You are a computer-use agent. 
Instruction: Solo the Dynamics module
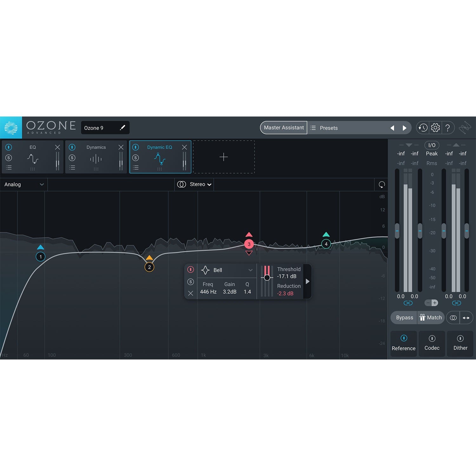[x=72, y=158]
